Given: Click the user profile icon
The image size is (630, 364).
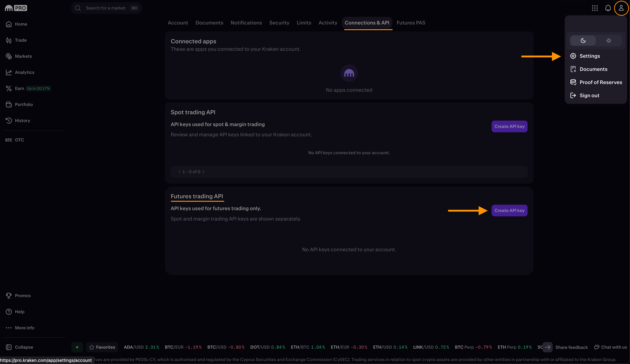Looking at the screenshot, I should point(621,8).
